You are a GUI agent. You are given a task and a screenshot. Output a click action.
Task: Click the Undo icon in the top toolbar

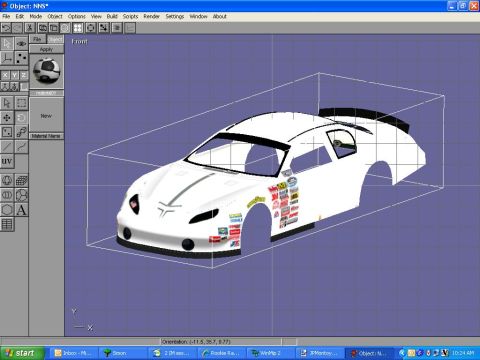[x=6, y=28]
